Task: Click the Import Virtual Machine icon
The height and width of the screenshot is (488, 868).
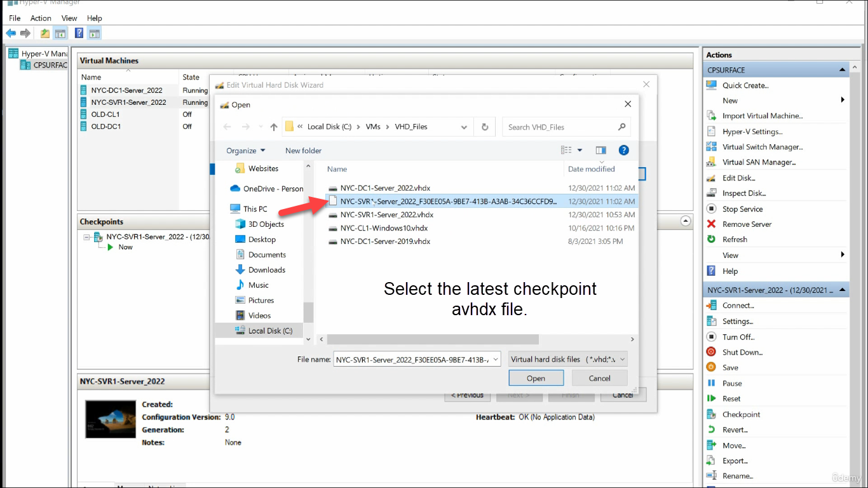Action: [711, 116]
